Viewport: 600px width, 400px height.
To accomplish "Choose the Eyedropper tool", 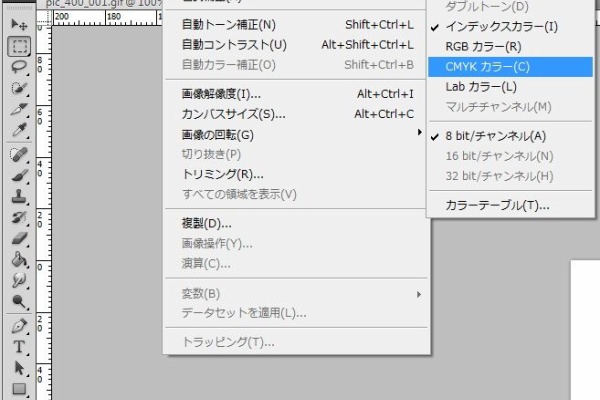I will [18, 130].
